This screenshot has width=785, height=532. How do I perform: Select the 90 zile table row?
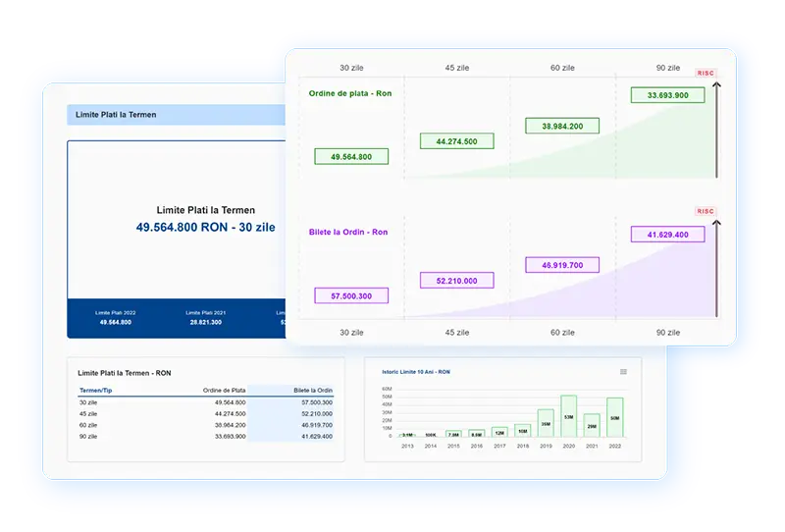(205, 436)
